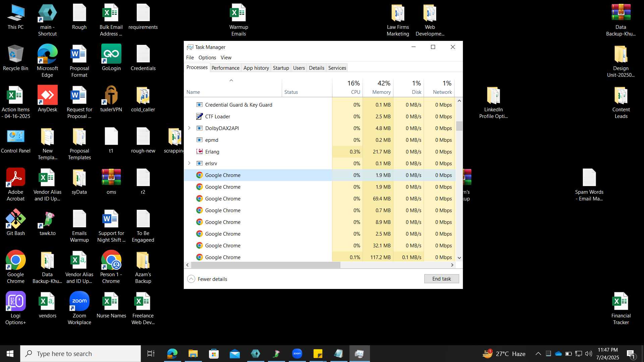Click the Status column header
The image size is (644, 362).
click(x=307, y=87)
